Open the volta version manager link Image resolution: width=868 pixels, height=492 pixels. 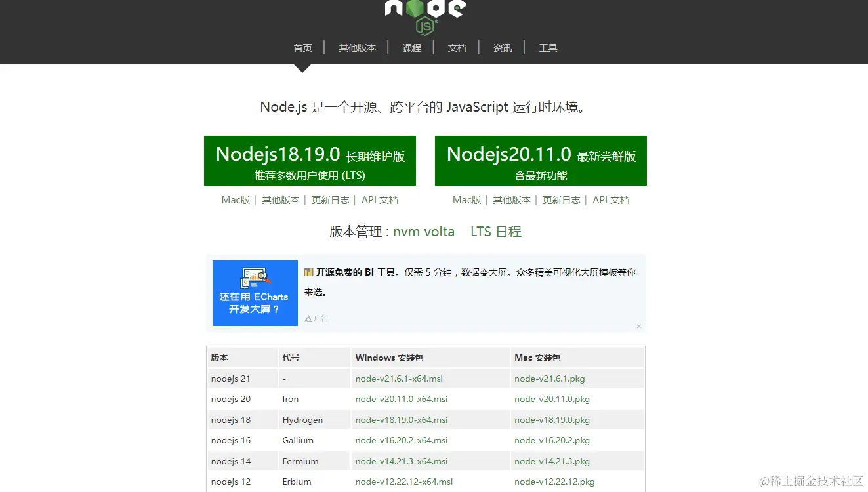point(439,232)
